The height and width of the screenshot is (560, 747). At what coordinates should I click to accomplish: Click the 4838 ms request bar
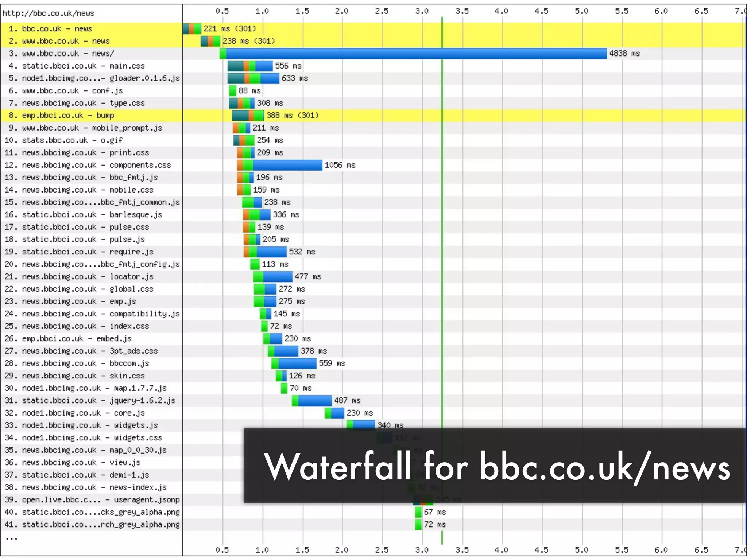point(413,53)
